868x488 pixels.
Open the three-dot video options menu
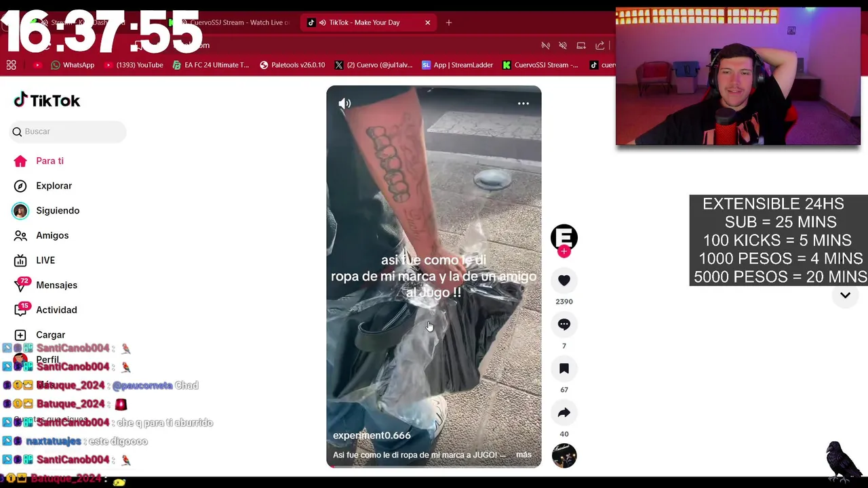523,104
